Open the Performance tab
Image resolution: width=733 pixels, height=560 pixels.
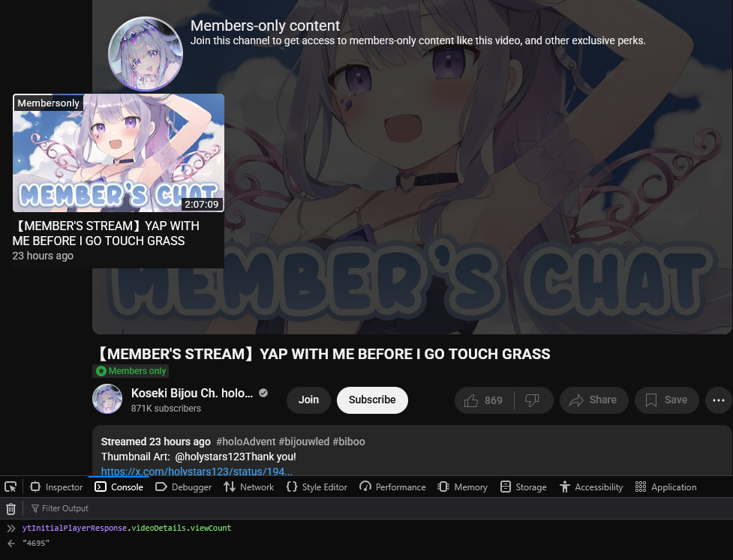click(x=392, y=487)
